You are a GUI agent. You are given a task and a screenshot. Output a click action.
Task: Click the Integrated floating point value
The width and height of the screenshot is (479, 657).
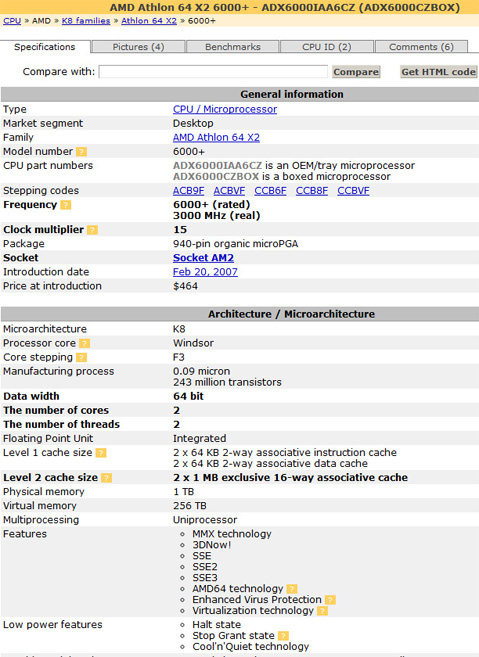click(199, 439)
